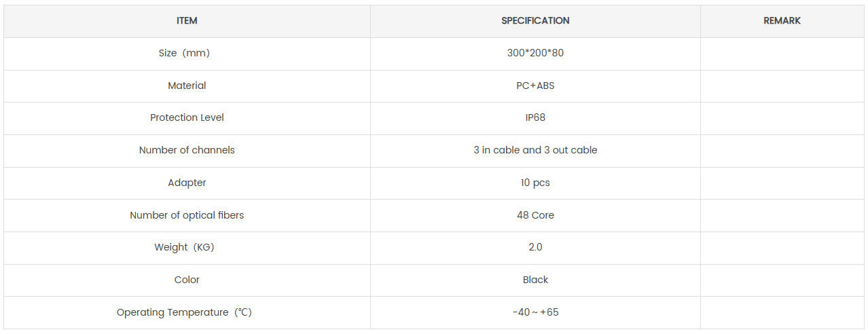Image resolution: width=868 pixels, height=334 pixels.
Task: Click the Adapter row label
Action: pos(187,183)
